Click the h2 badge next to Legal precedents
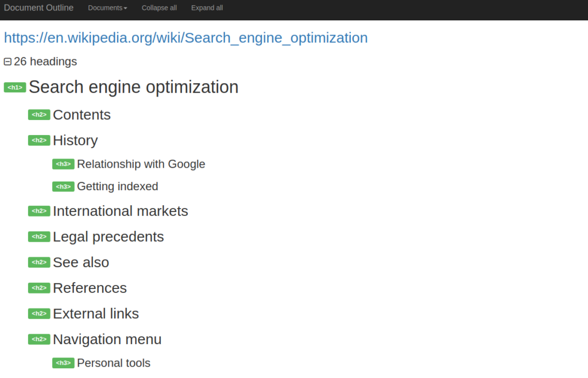The image size is (588, 378). tap(39, 237)
